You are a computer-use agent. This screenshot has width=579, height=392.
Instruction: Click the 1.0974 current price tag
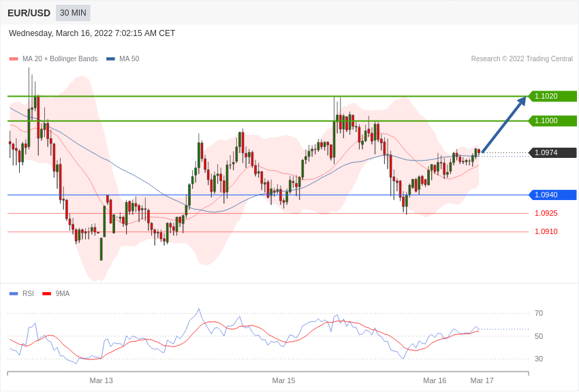[553, 152]
